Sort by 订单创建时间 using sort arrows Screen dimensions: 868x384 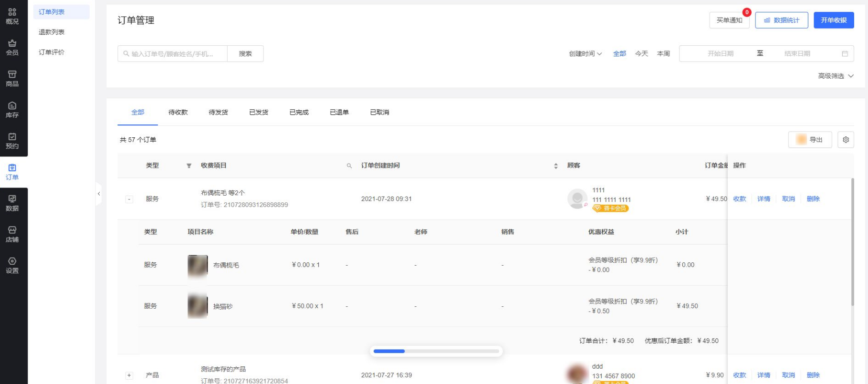coord(556,166)
